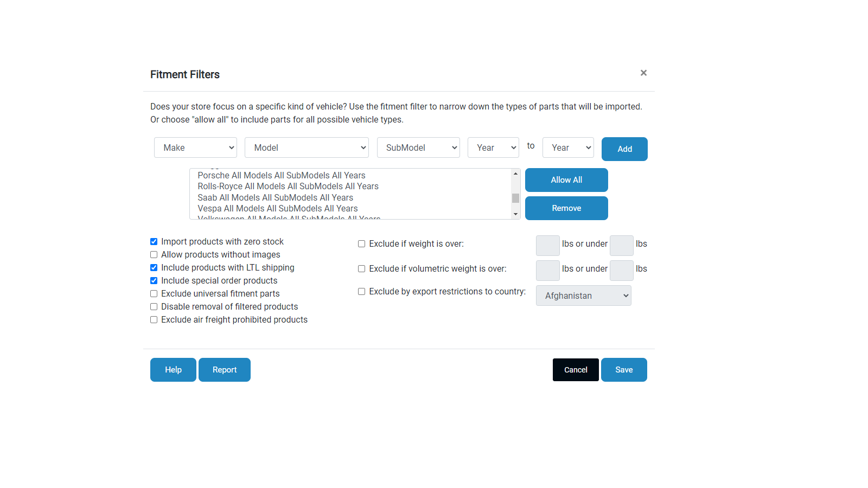The width and height of the screenshot is (868, 488).
Task: Enable Allow products without images
Action: tap(154, 255)
